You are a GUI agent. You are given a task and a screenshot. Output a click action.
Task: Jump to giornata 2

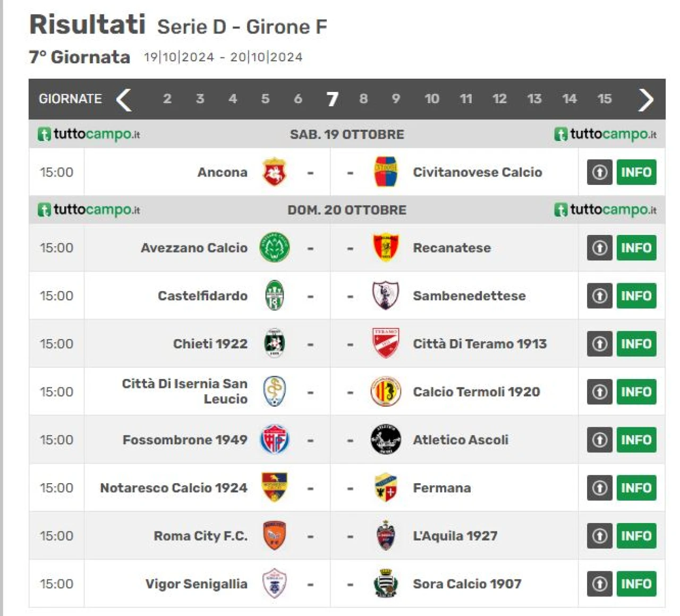click(167, 99)
